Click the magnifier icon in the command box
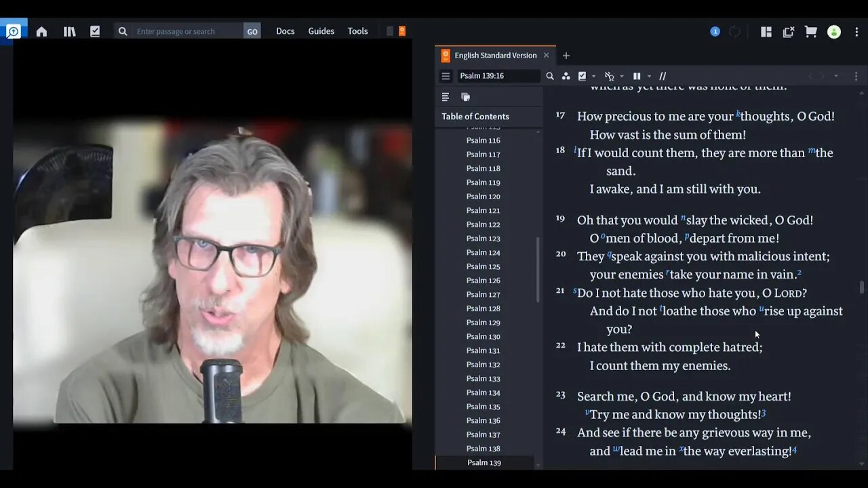 coord(123,31)
